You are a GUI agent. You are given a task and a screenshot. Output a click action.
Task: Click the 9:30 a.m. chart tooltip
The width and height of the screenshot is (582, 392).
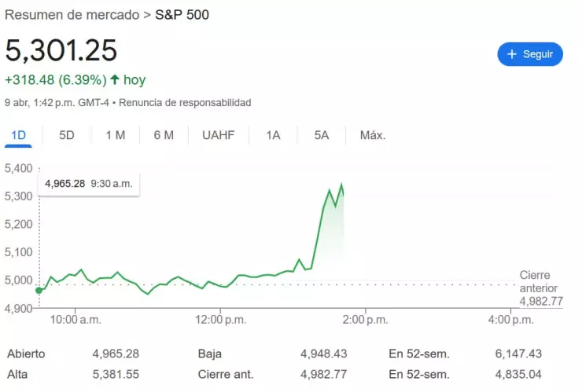tap(89, 184)
